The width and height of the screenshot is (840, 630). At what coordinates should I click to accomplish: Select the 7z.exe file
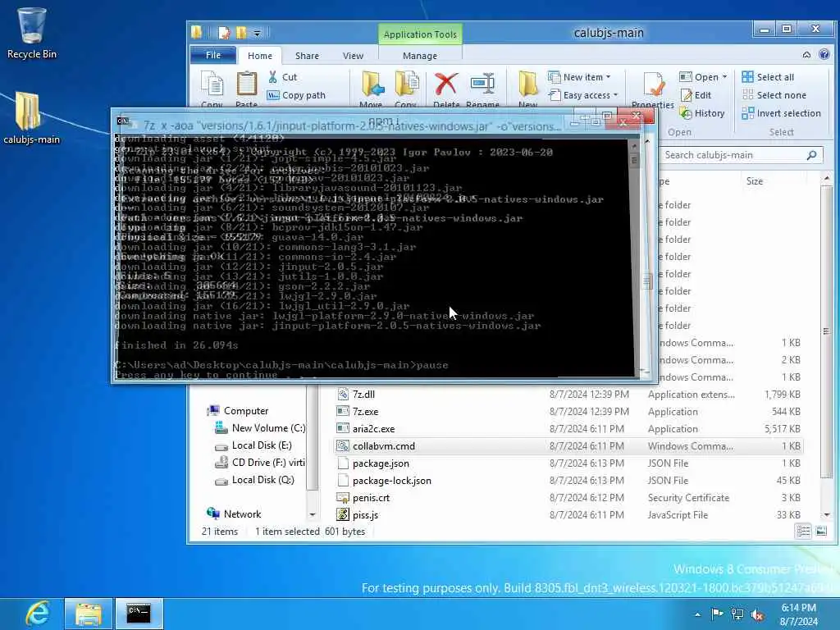click(568, 412)
